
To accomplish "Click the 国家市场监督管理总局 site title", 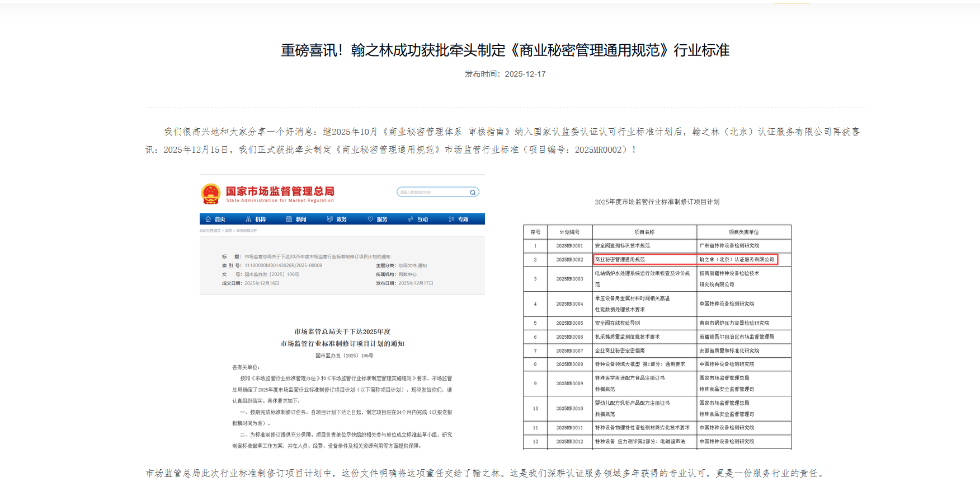I will [280, 191].
